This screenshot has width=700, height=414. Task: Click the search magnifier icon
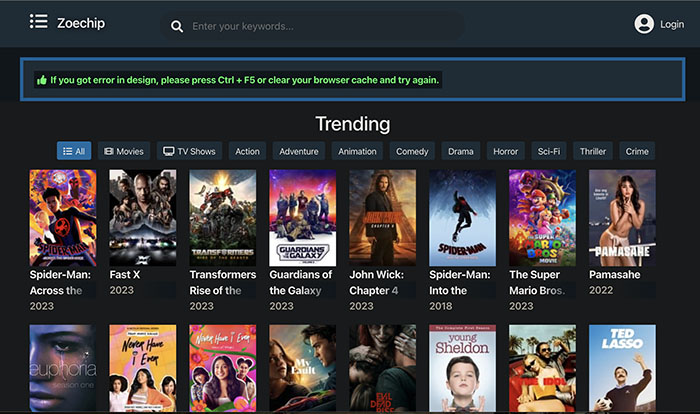pos(177,27)
